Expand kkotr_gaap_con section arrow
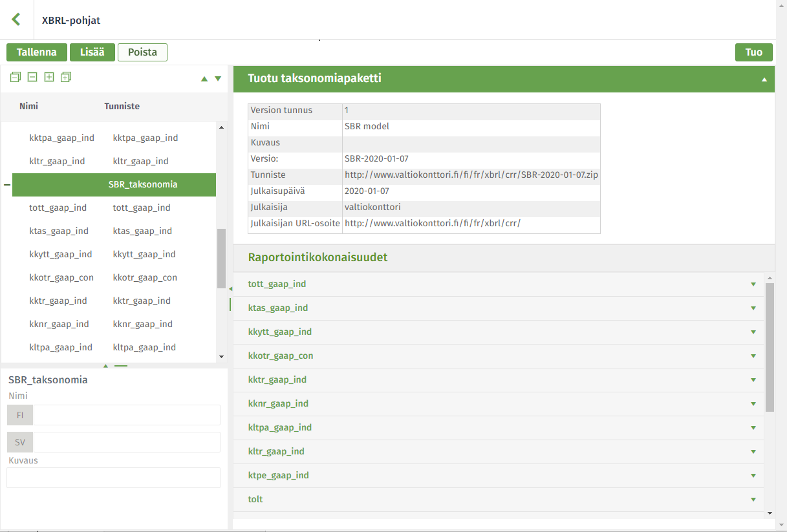This screenshot has height=532, width=787. tap(753, 356)
